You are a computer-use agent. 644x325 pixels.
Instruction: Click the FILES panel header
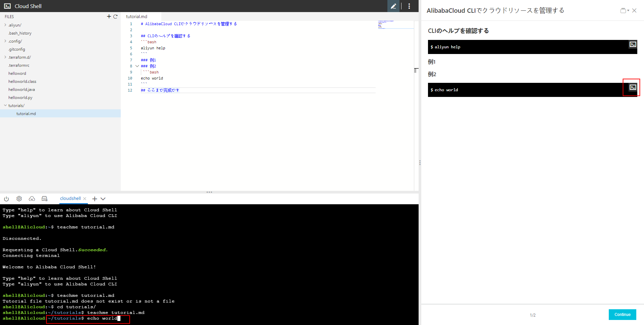9,16
